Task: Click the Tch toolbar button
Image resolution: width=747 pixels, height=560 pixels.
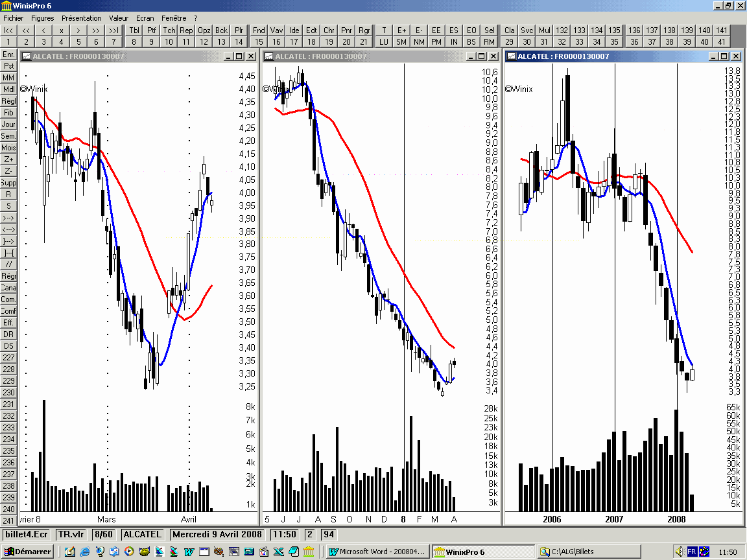Action: click(169, 30)
